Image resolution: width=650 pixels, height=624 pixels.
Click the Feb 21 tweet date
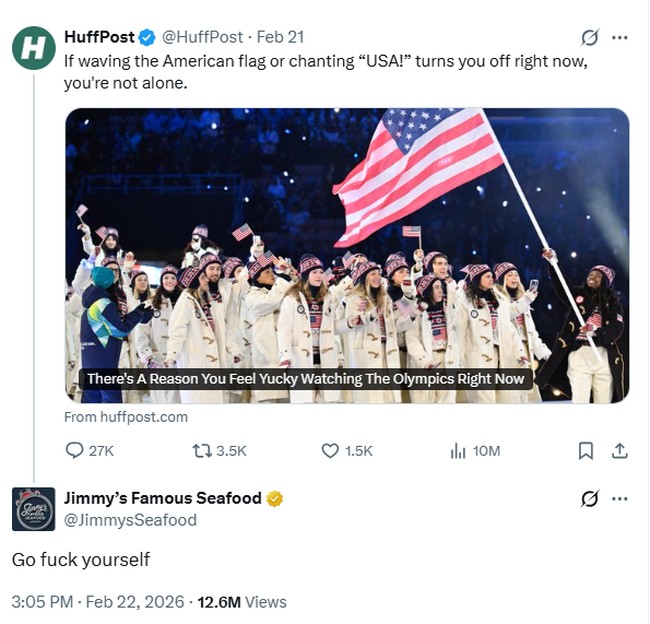point(281,37)
